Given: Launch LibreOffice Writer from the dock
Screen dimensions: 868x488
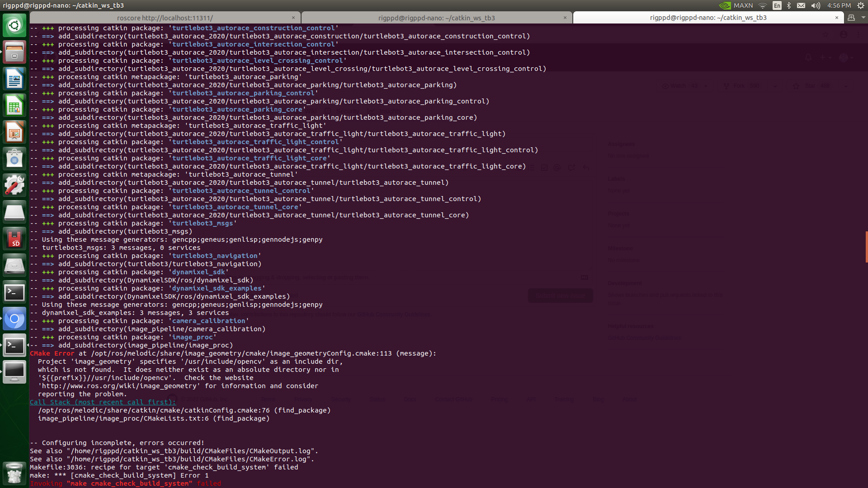Looking at the screenshot, I should 14,79.
